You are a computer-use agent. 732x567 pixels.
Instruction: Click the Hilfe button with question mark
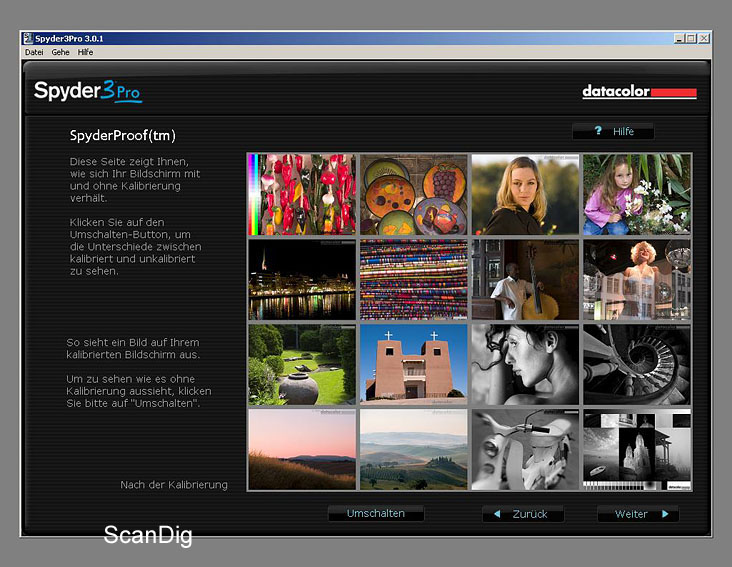coord(613,132)
